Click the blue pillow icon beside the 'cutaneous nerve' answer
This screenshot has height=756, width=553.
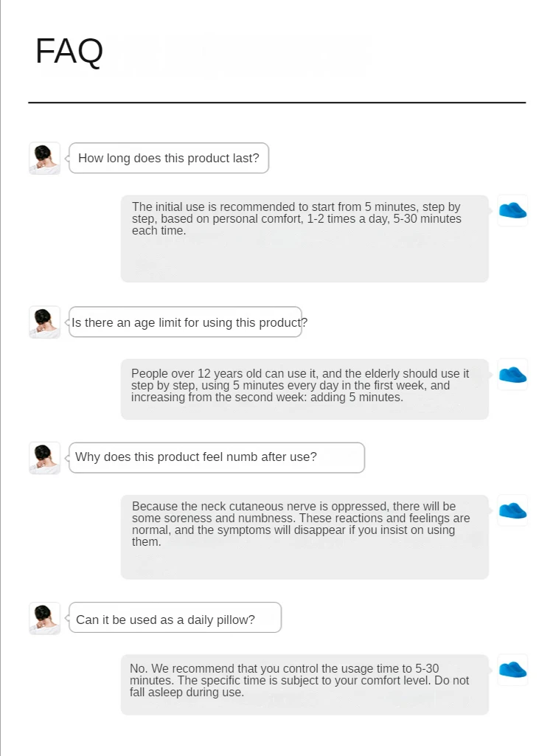pos(512,510)
